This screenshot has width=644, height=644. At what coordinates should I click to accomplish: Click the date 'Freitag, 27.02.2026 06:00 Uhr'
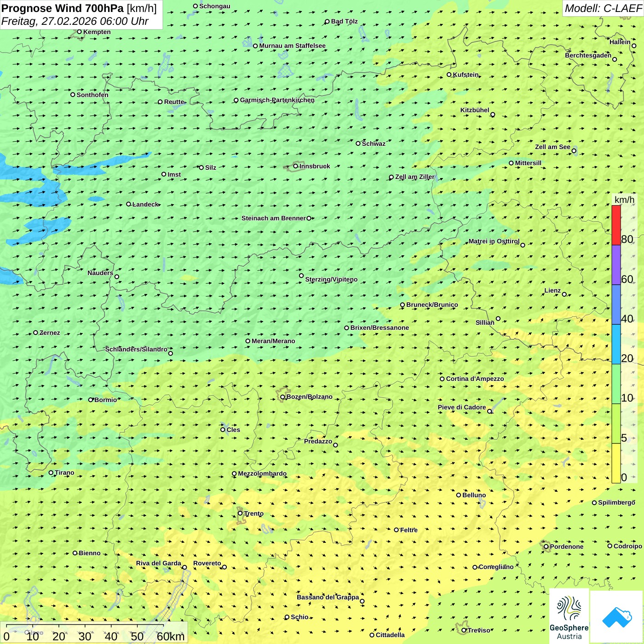click(75, 21)
